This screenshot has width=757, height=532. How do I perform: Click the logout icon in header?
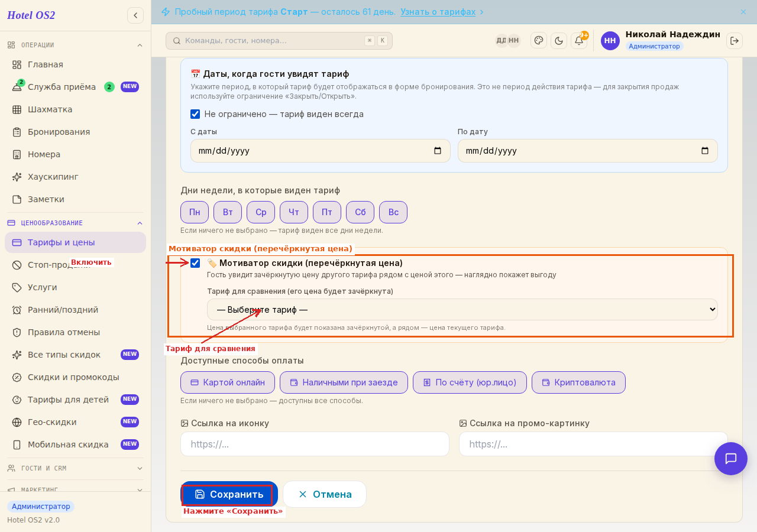tap(735, 40)
